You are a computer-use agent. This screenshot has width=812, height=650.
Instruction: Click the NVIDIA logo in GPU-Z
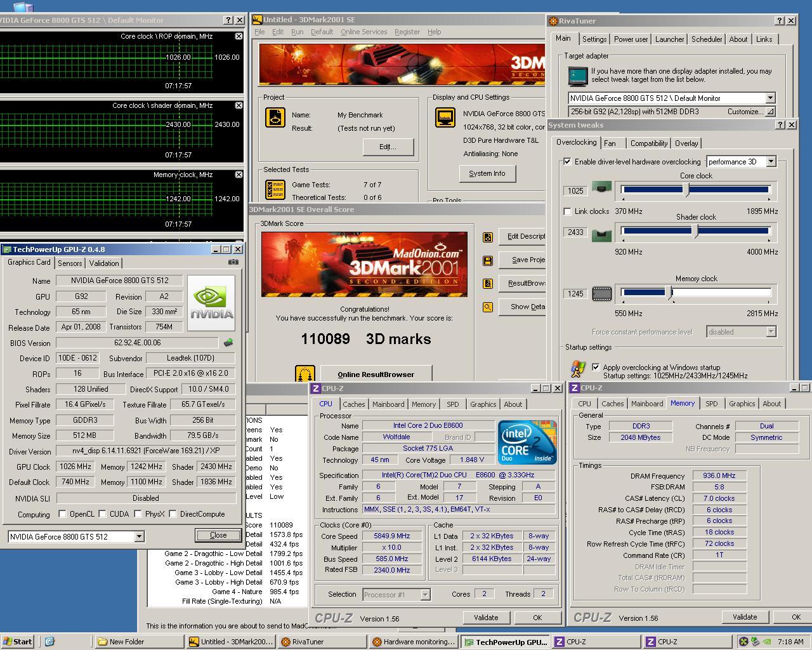coord(213,303)
